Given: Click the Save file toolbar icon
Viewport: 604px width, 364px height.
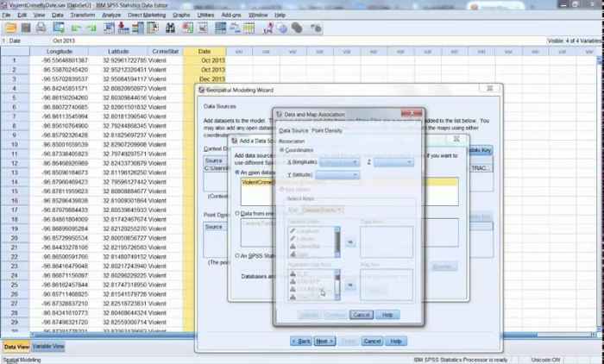Looking at the screenshot, I should [25, 27].
